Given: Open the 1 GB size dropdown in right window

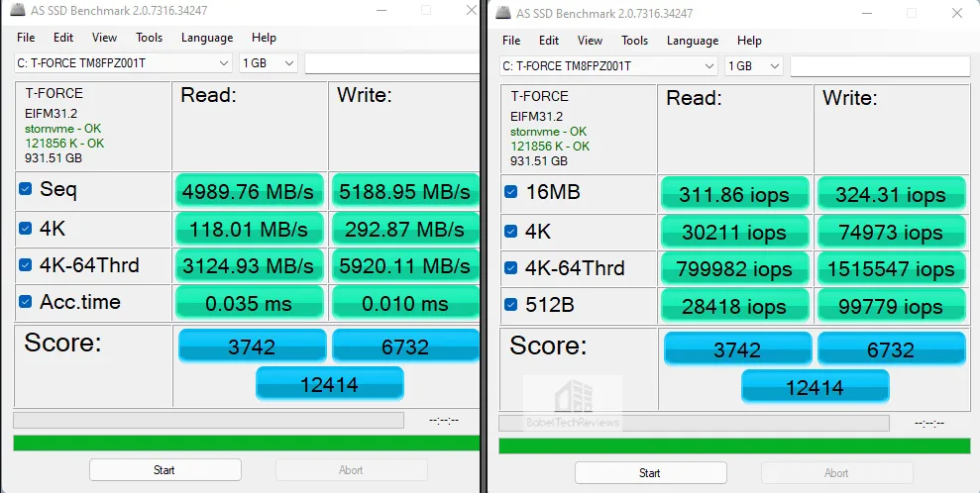Looking at the screenshot, I should 754,66.
